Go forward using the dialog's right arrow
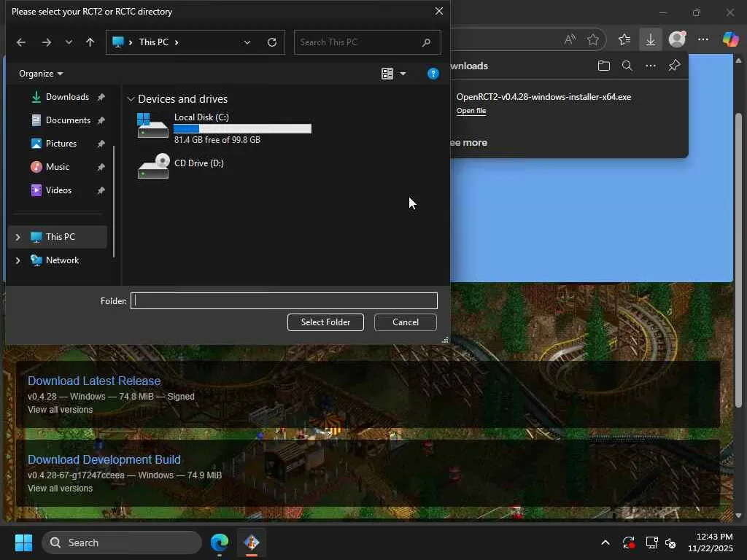The height and width of the screenshot is (560, 747). click(x=46, y=42)
